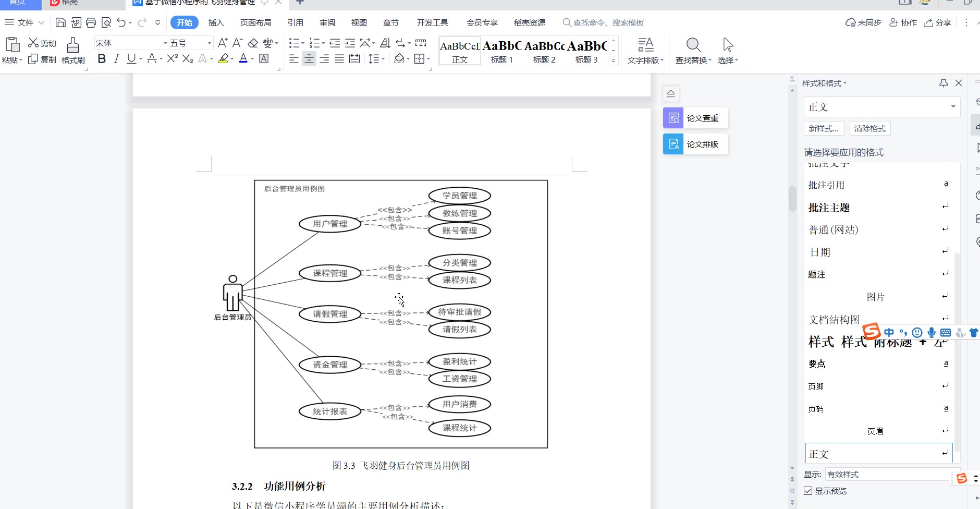Switch to the 页面布局 tab
Viewport: 980px width, 509px height.
click(255, 22)
